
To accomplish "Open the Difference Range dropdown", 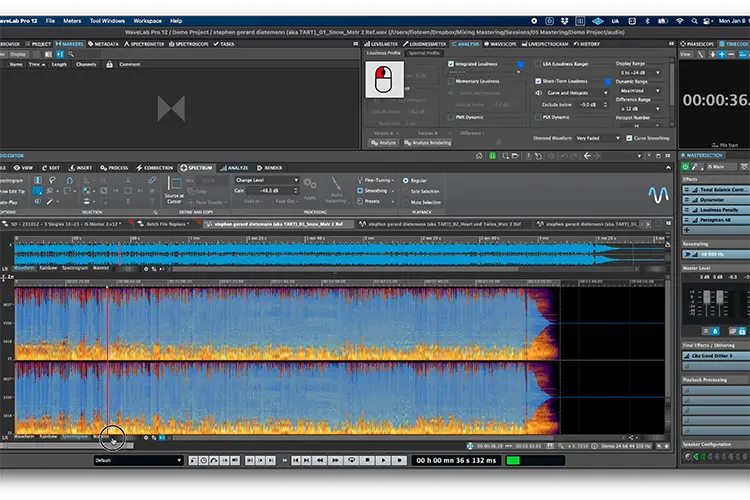I will 640,109.
